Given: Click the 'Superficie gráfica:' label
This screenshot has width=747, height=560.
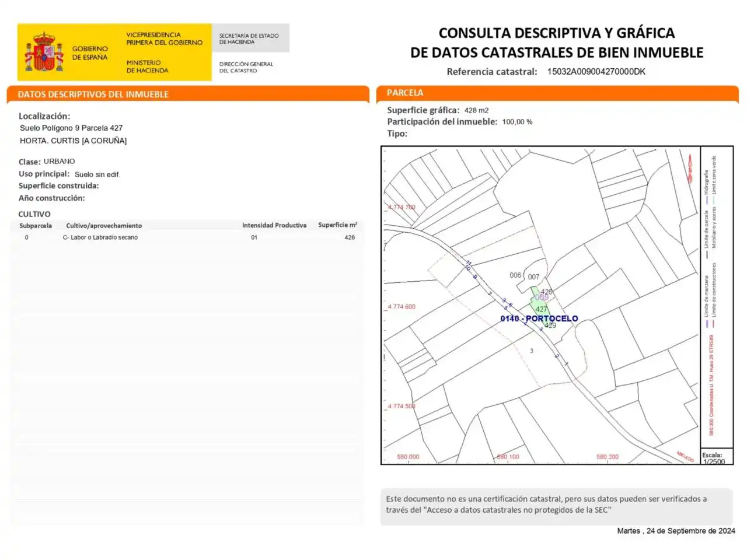Looking at the screenshot, I should [x=423, y=110].
